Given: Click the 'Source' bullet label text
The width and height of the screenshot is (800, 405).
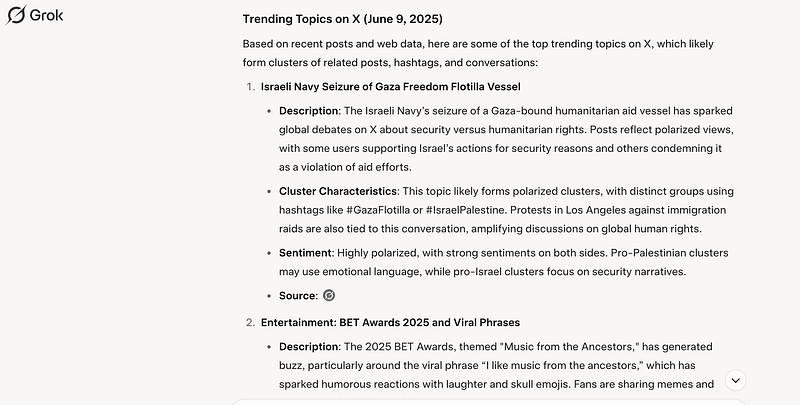Looking at the screenshot, I should [x=298, y=295].
